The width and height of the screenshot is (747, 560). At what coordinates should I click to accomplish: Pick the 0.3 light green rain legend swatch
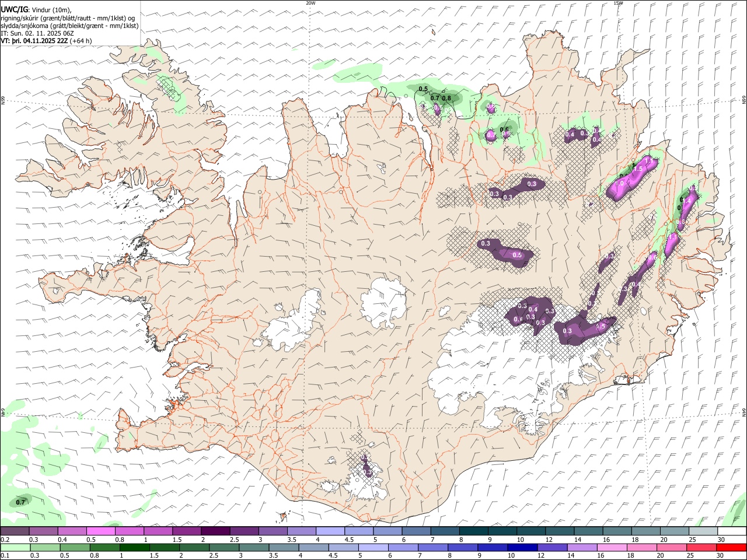click(45, 547)
